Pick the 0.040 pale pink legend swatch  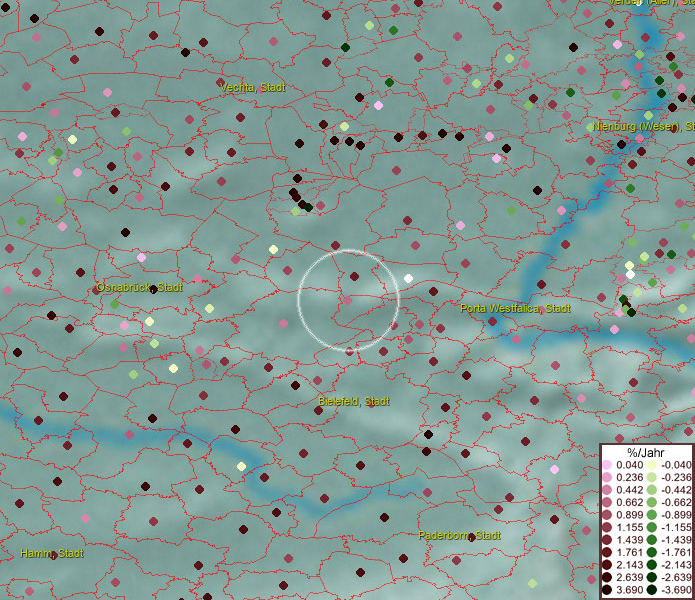pos(607,465)
